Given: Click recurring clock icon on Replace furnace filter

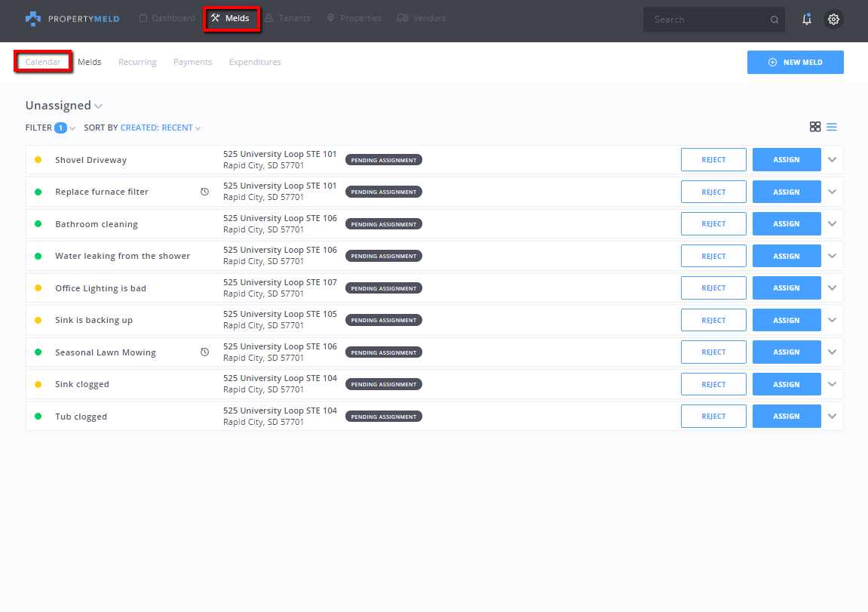Looking at the screenshot, I should (x=204, y=192).
